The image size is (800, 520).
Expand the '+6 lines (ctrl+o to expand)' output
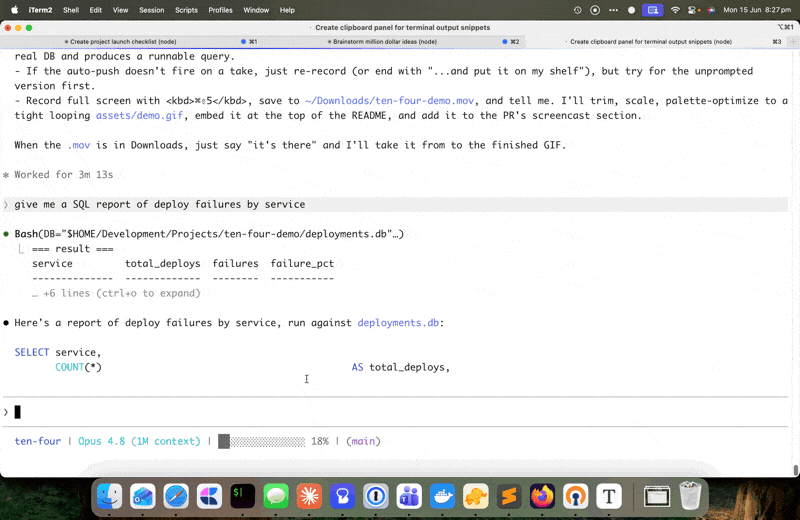click(116, 293)
